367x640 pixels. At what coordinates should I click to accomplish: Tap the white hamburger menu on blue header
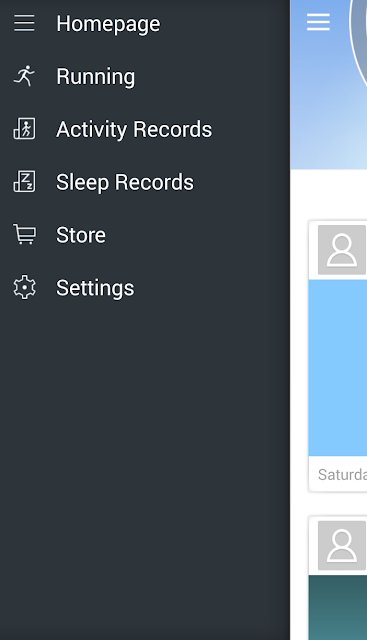(318, 22)
